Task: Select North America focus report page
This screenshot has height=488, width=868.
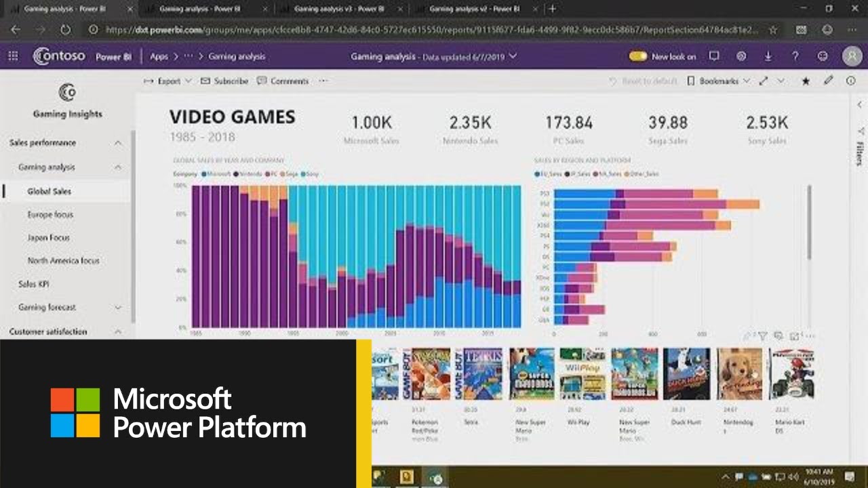Action: 63,261
